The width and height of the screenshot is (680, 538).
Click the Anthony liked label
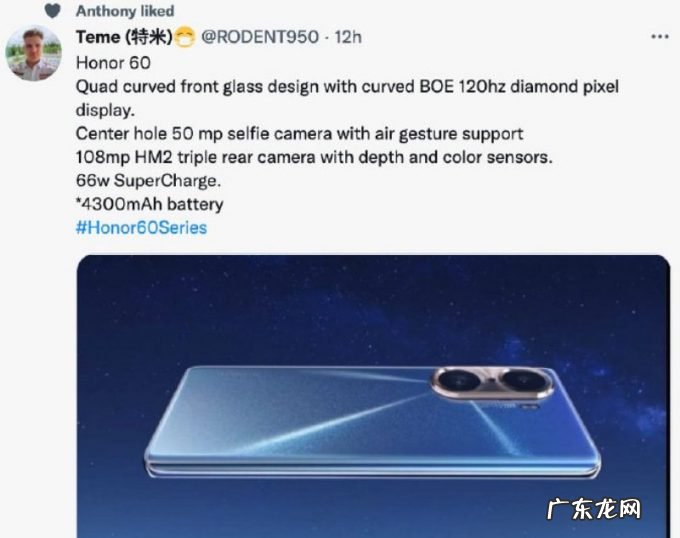click(x=125, y=11)
